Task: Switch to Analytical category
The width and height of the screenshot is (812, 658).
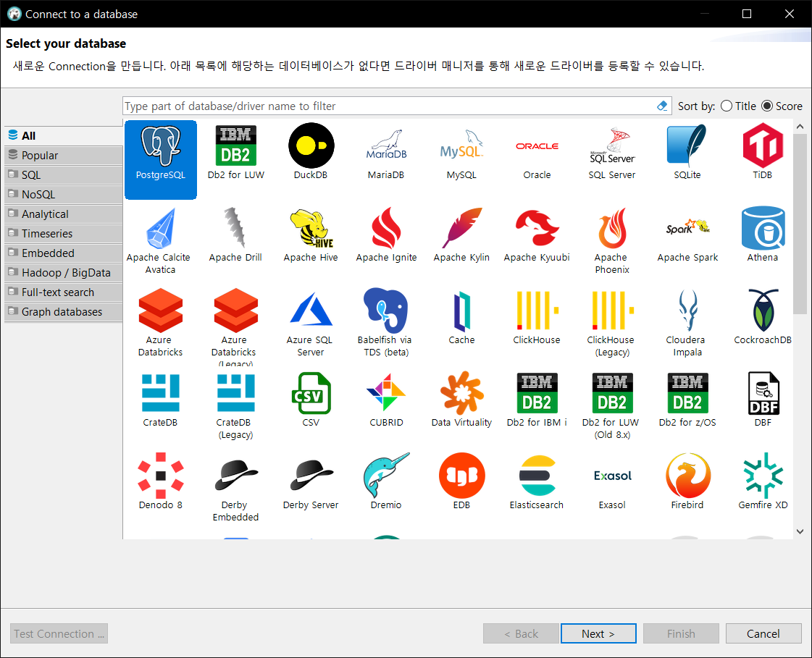Action: pyautogui.click(x=64, y=214)
